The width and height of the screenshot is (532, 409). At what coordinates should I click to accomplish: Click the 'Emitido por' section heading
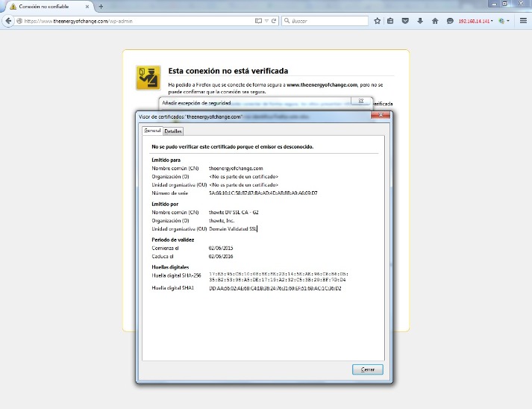[x=165, y=204]
